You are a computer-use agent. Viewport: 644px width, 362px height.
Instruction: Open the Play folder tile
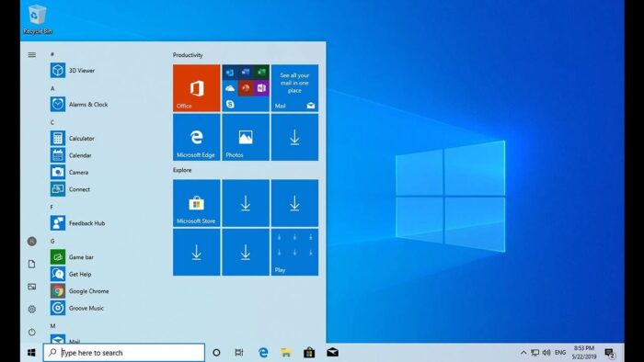point(294,252)
